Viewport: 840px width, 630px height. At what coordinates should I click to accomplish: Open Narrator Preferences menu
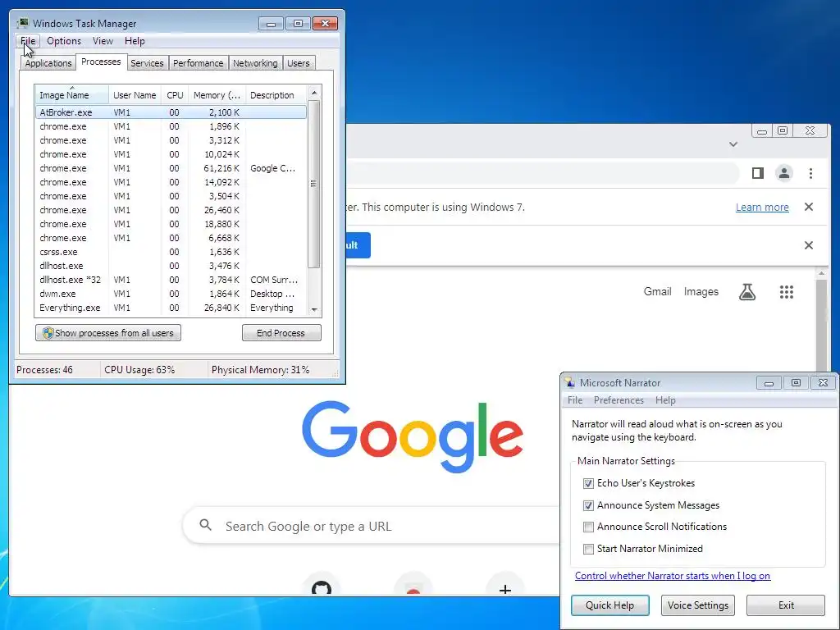[619, 400]
